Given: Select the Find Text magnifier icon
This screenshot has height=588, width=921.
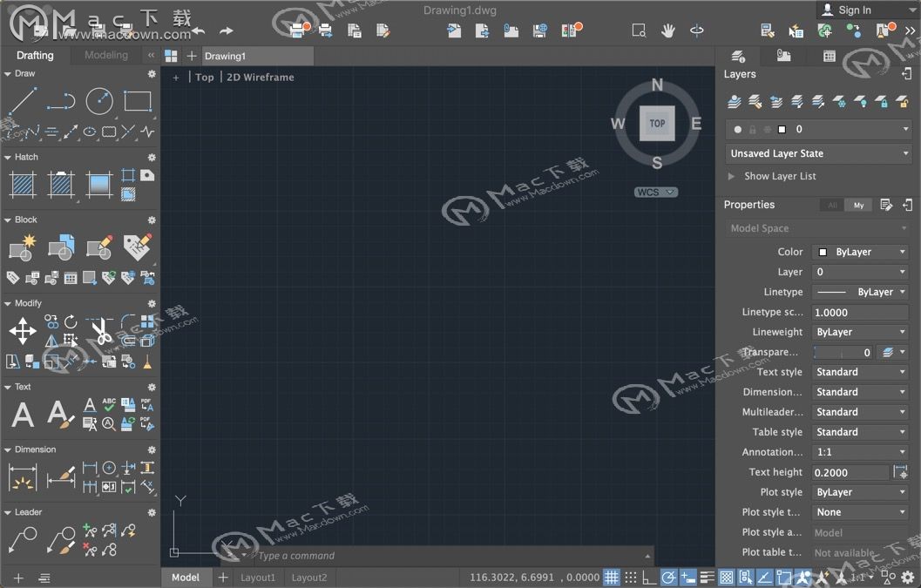Looking at the screenshot, I should 109,423.
